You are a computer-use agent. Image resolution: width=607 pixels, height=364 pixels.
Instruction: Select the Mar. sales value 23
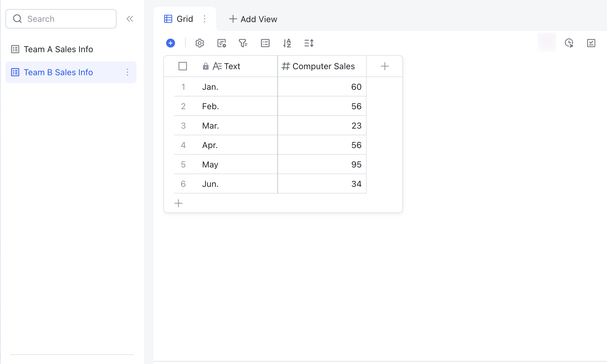(322, 126)
